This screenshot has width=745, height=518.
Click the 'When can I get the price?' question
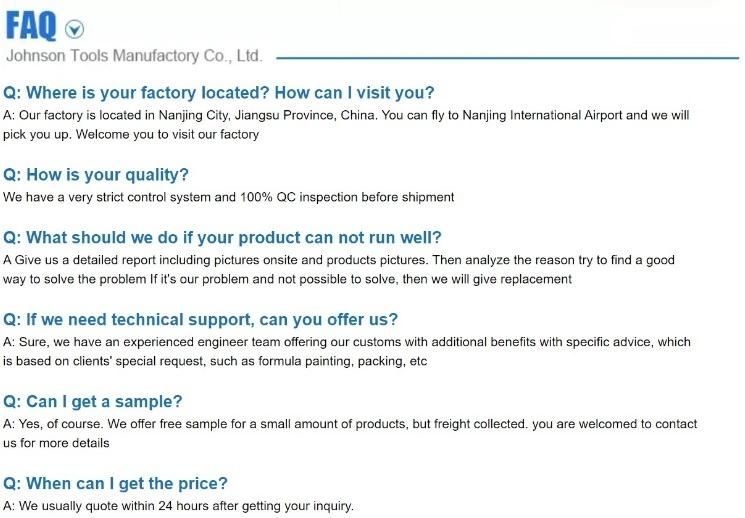tap(115, 483)
